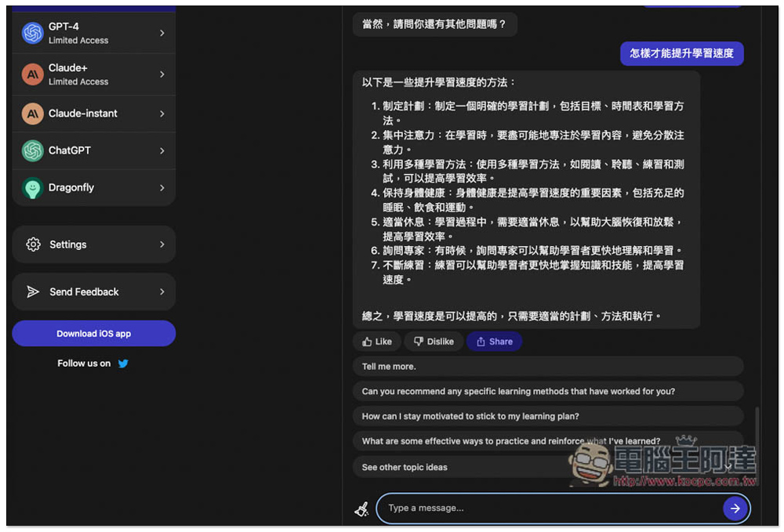
Task: Open the Send Feedback row chevron
Action: click(x=162, y=292)
